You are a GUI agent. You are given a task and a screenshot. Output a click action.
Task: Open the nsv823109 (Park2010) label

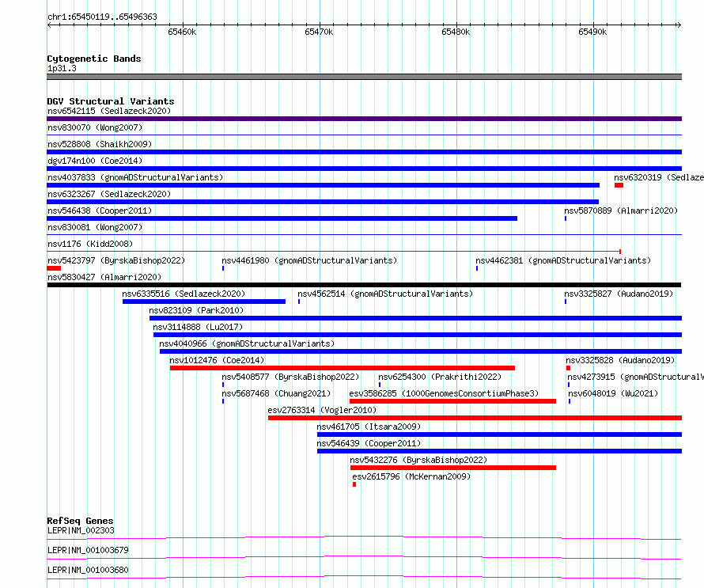click(x=196, y=310)
